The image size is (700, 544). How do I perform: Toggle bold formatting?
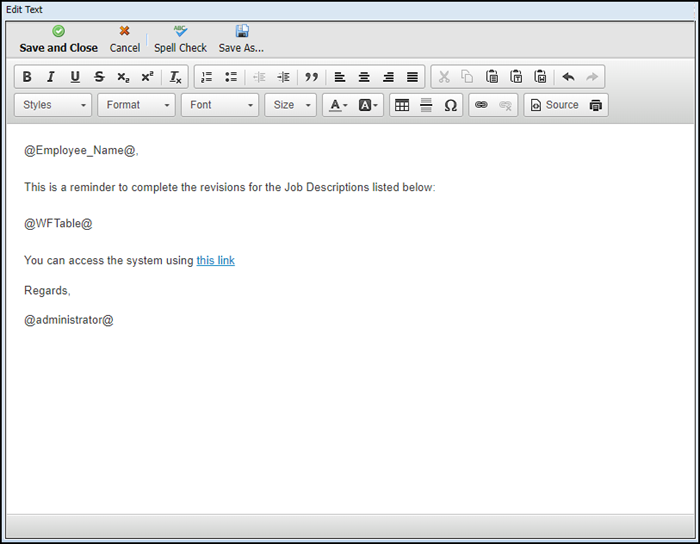coord(27,77)
